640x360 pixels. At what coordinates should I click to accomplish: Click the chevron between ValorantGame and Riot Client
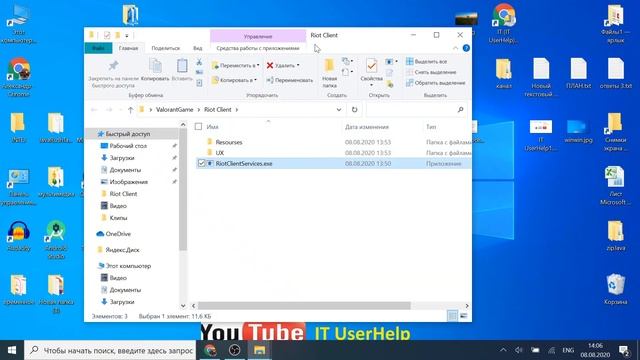point(199,109)
